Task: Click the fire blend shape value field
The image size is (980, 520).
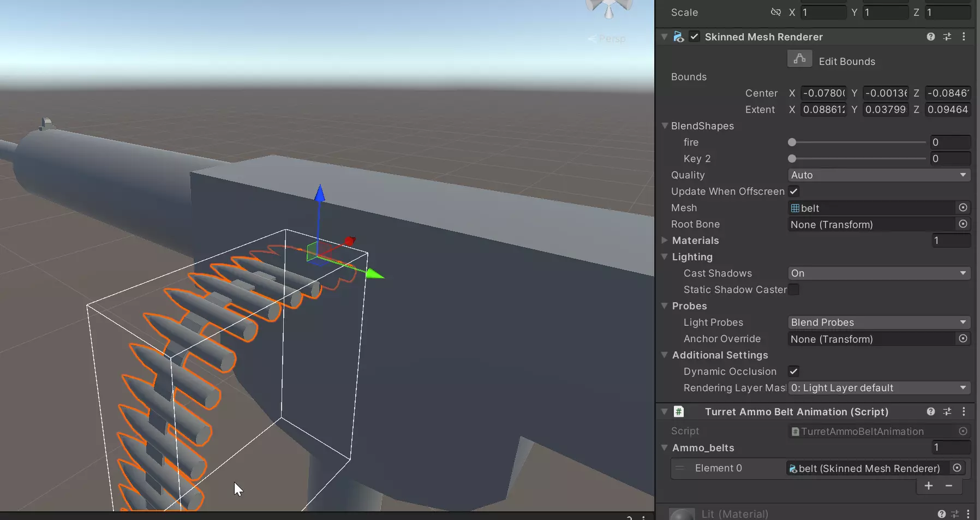Action: click(x=951, y=142)
